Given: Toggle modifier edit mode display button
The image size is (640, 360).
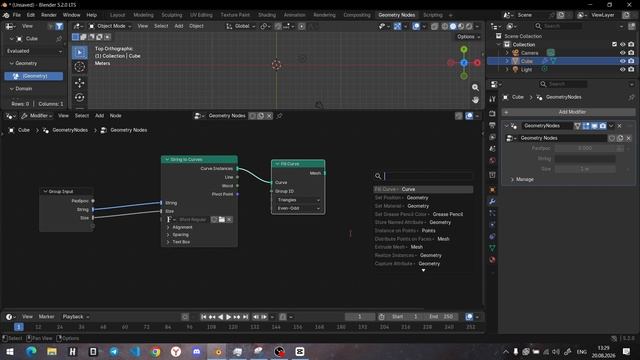Looking at the screenshot, I should 586,126.
